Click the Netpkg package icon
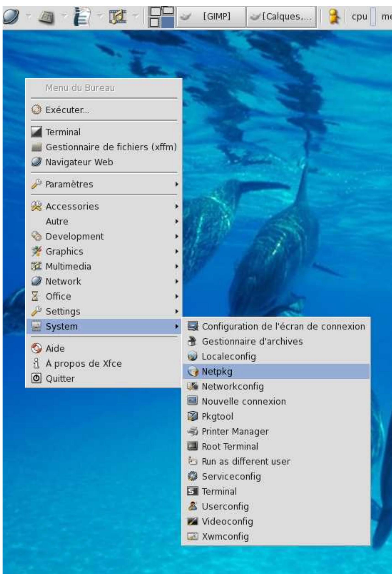The height and width of the screenshot is (574, 392). click(192, 372)
